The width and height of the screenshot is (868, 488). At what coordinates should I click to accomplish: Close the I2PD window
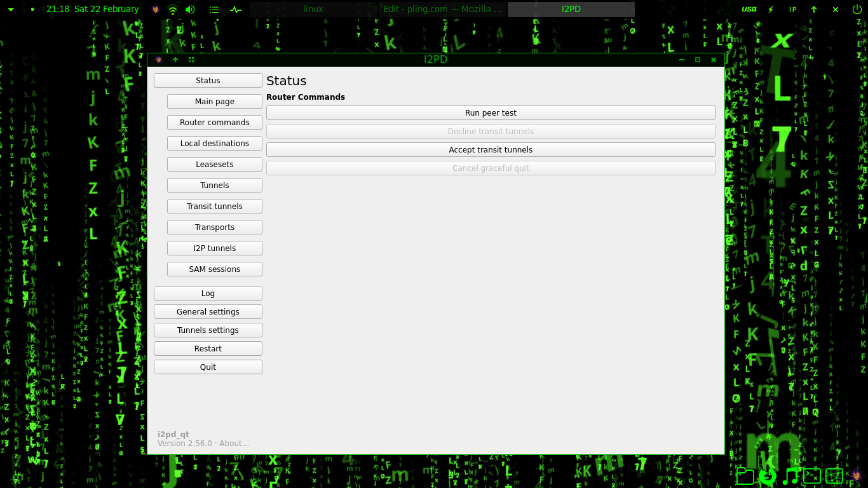click(714, 60)
